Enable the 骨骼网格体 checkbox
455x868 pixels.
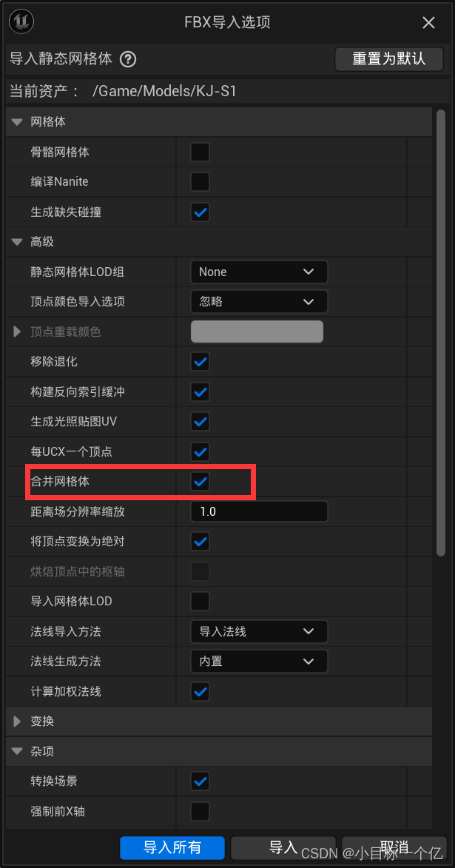point(200,152)
